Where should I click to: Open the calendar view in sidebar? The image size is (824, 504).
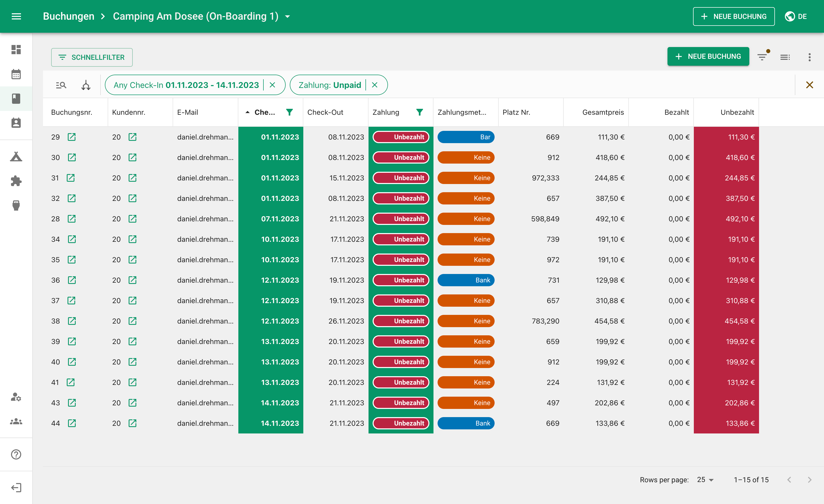tap(16, 74)
